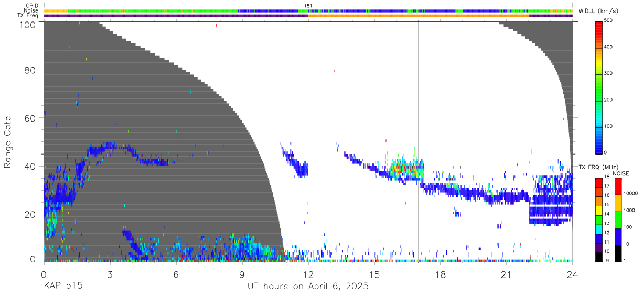Click the yellow 14–15 MHz TX FRQ segment
This screenshot has height=297, width=644.
tap(599, 210)
